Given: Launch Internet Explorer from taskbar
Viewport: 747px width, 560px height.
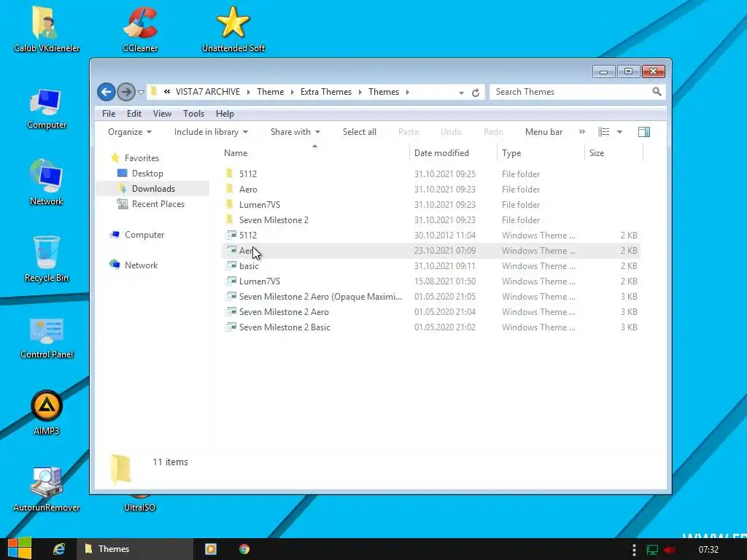Looking at the screenshot, I should coord(58,549).
